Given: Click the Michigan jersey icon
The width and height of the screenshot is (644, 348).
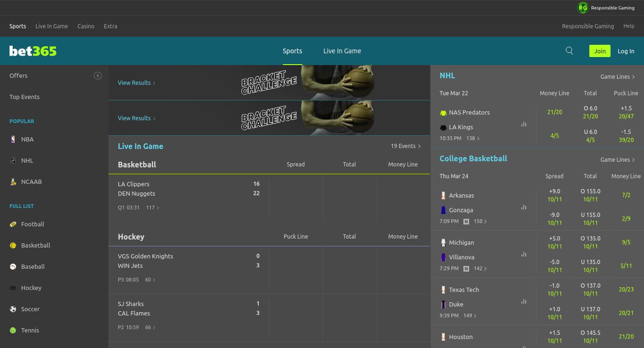Looking at the screenshot, I should point(443,242).
